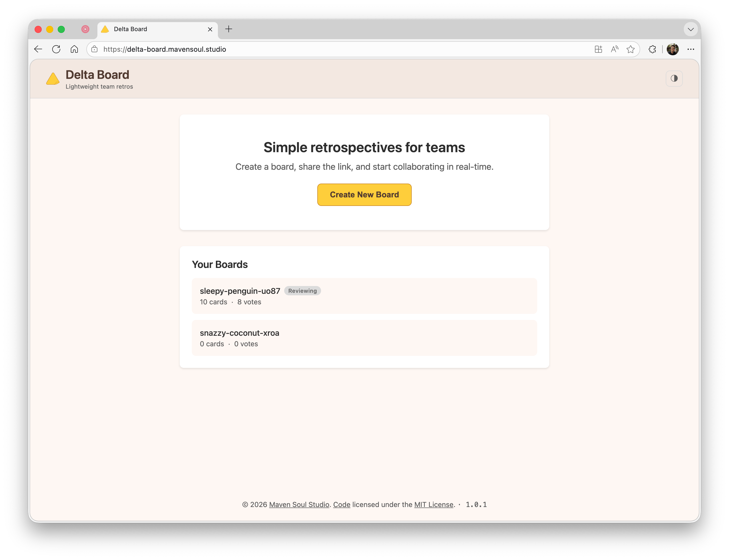Click the Delta Board triangle logo
Image resolution: width=729 pixels, height=560 pixels.
pos(53,79)
